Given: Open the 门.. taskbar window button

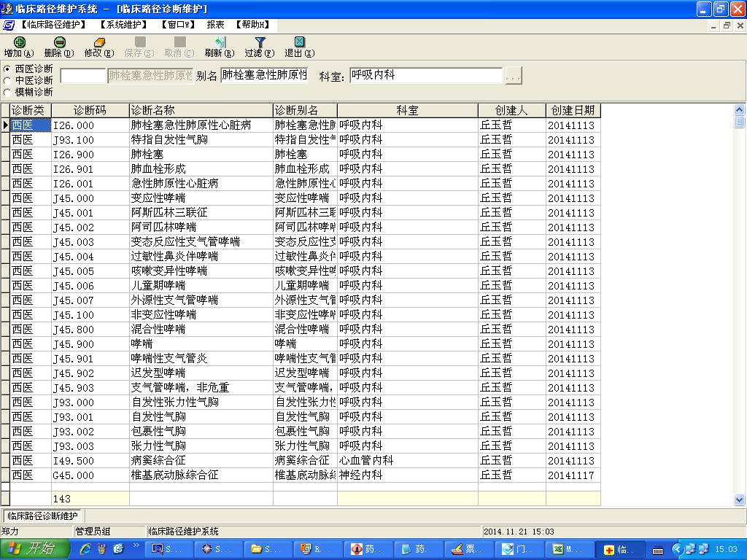Looking at the screenshot, I should (x=519, y=550).
